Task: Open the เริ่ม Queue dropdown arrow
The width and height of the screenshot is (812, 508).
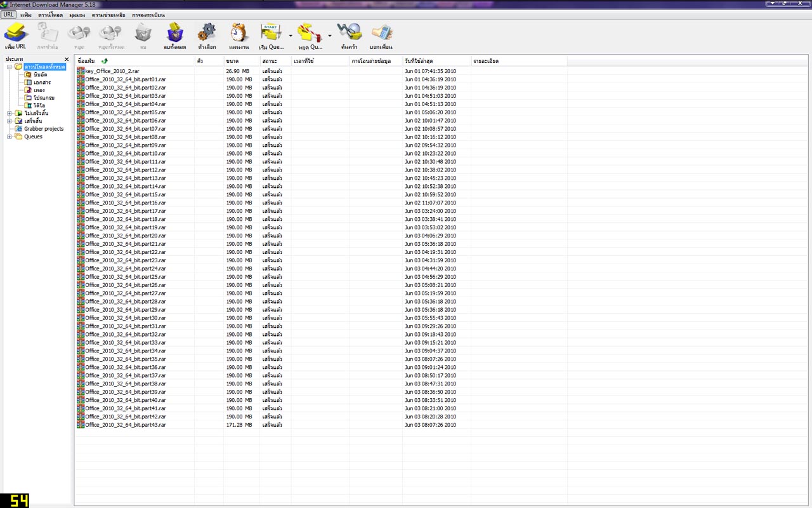Action: click(291, 36)
